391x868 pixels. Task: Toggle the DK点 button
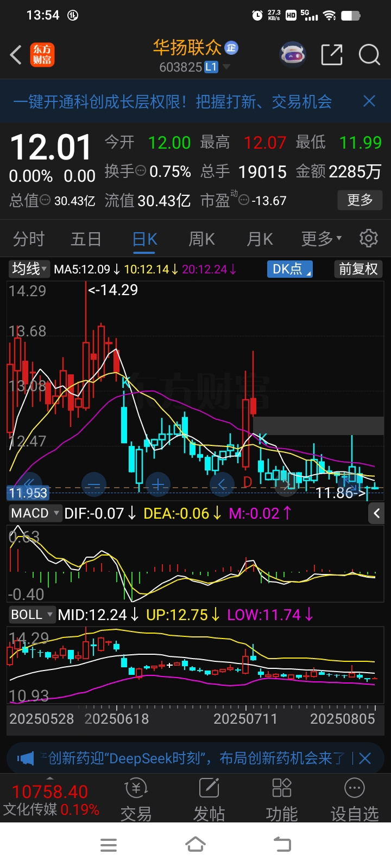click(290, 269)
